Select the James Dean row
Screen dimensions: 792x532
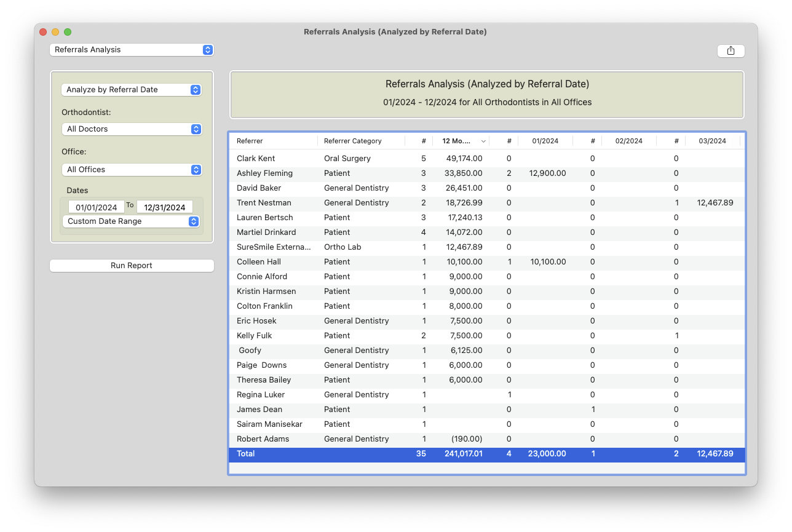click(487, 410)
